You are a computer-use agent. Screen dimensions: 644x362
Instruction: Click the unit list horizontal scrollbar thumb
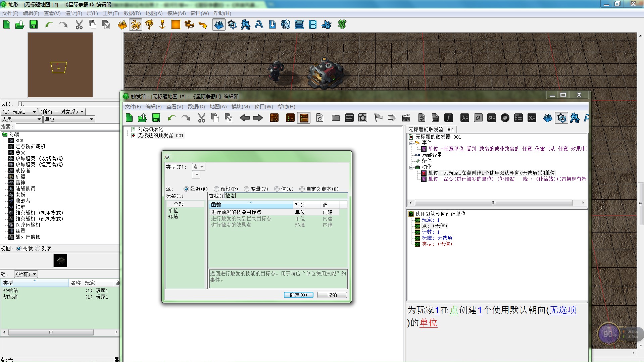pos(51,332)
